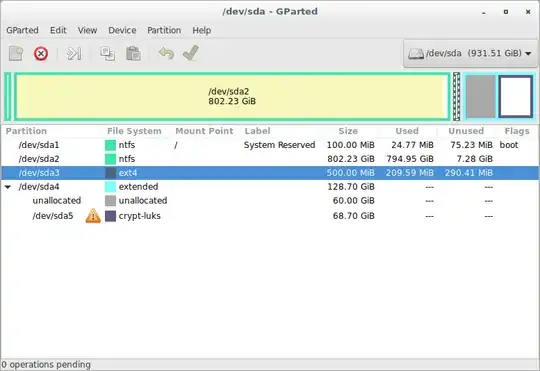Select the /dev/sda3 partition row
Screen dimensions: 540x371
pos(270,173)
